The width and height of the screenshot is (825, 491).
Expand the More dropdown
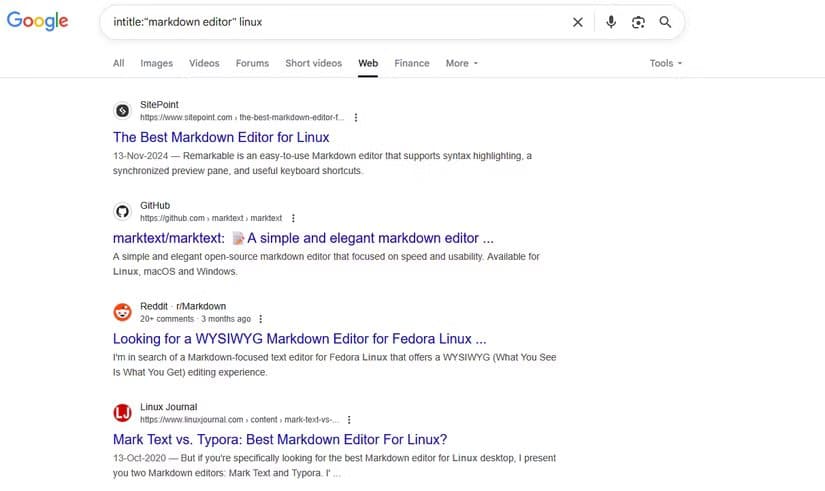[462, 63]
